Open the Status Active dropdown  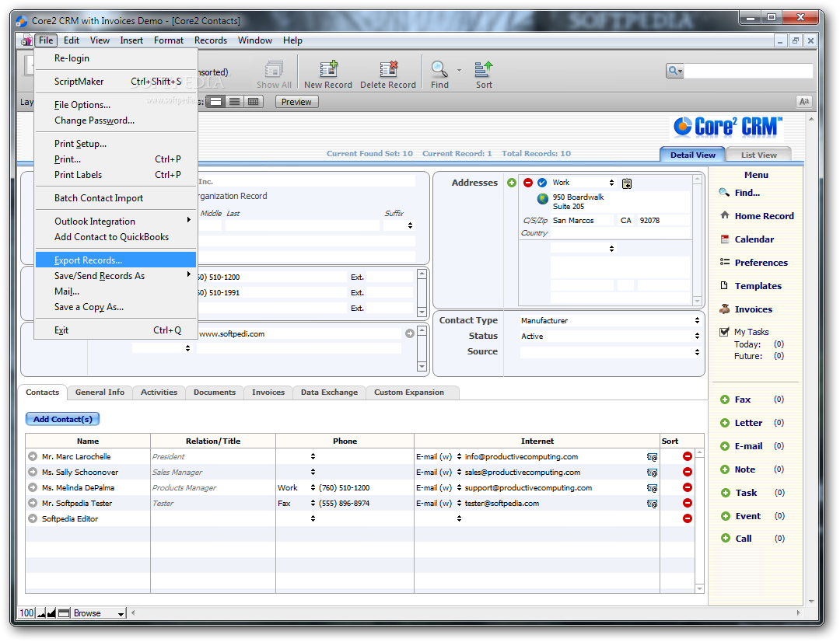(x=697, y=336)
